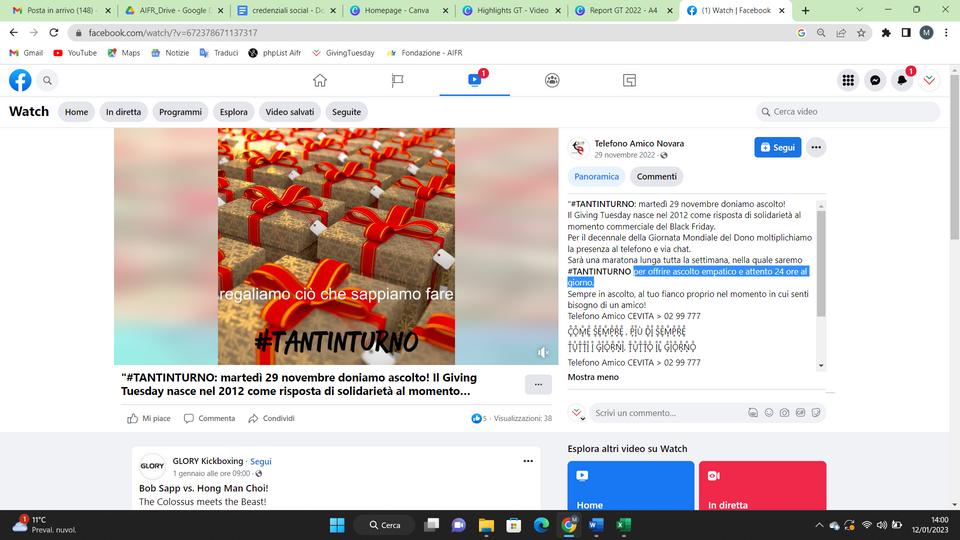960x540 pixels.
Task: Open the account profile menu
Action: (x=929, y=80)
